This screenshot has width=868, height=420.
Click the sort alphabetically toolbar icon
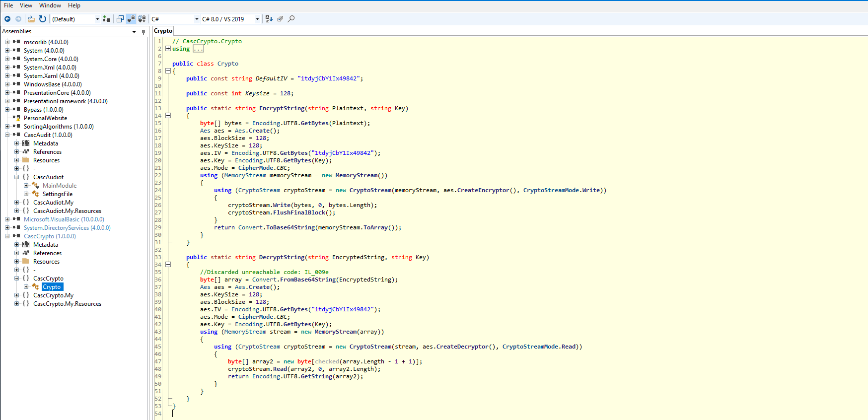[269, 19]
